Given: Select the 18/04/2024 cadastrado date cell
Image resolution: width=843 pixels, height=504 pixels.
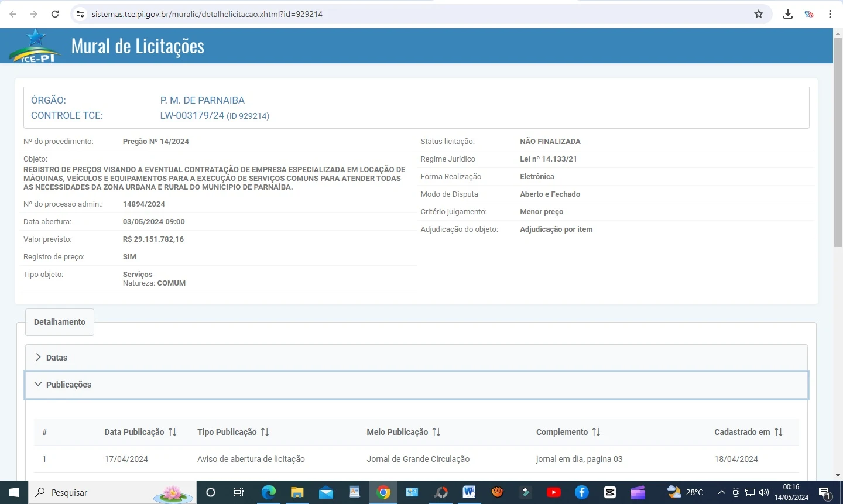Looking at the screenshot, I should [736, 459].
